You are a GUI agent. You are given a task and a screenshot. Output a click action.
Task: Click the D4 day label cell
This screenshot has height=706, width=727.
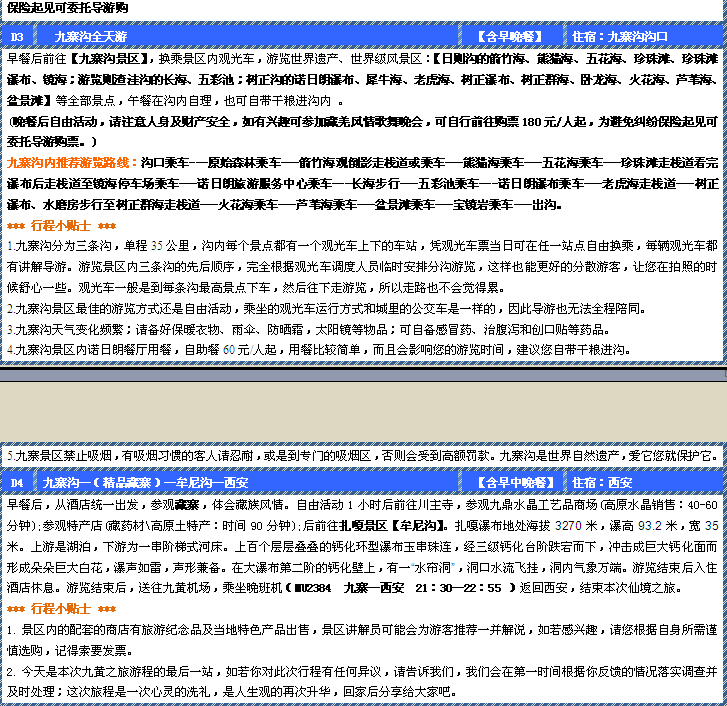point(17,483)
